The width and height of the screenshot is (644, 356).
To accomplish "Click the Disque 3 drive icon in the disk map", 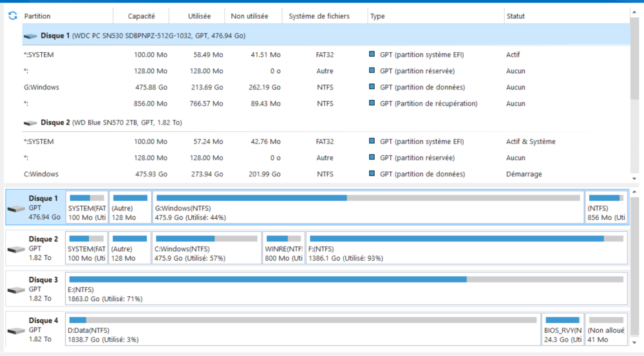I will pos(17,290).
